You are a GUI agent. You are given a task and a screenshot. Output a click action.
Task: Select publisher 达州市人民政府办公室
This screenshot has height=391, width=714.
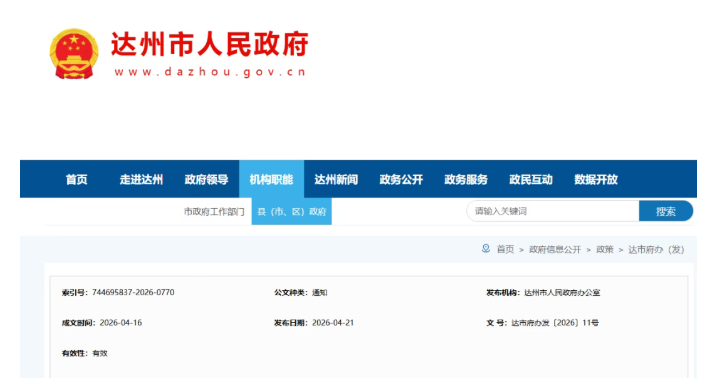[562, 292]
